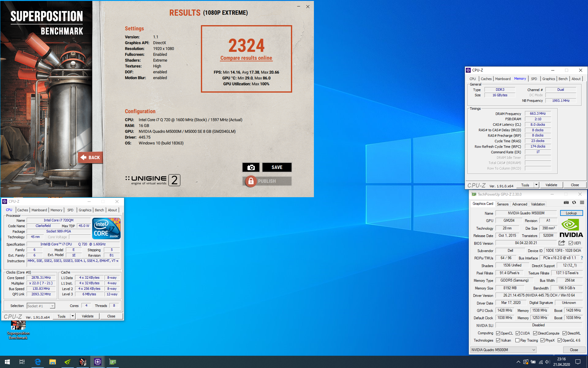Click the taskbar clock showing 23:16
Image resolution: width=588 pixels, height=368 pixels.
(561, 362)
